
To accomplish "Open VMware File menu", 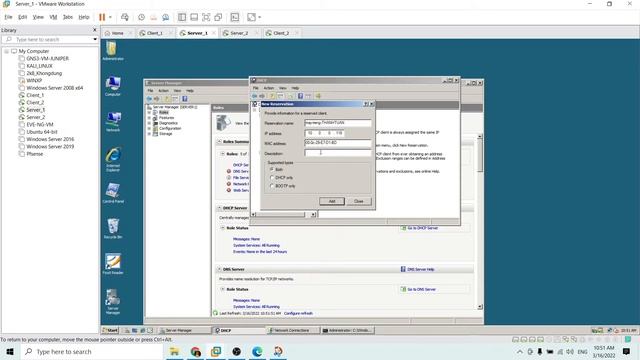I will pos(8,17).
